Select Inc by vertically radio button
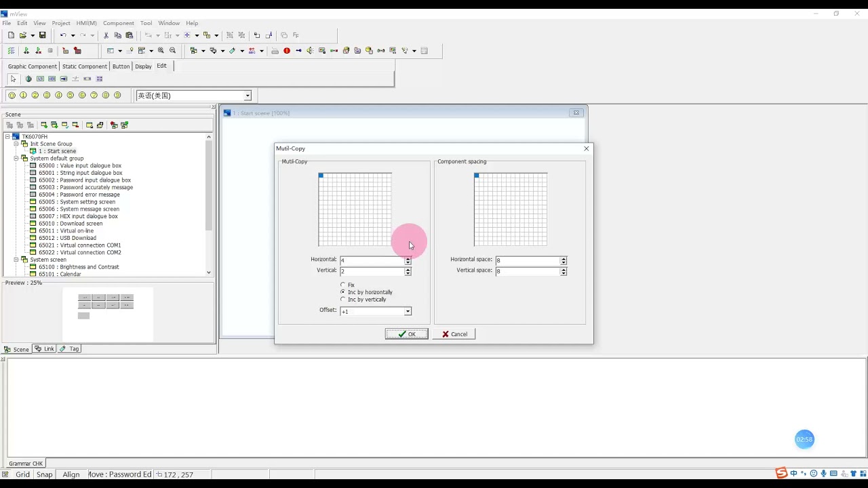The height and width of the screenshot is (488, 868). [343, 300]
